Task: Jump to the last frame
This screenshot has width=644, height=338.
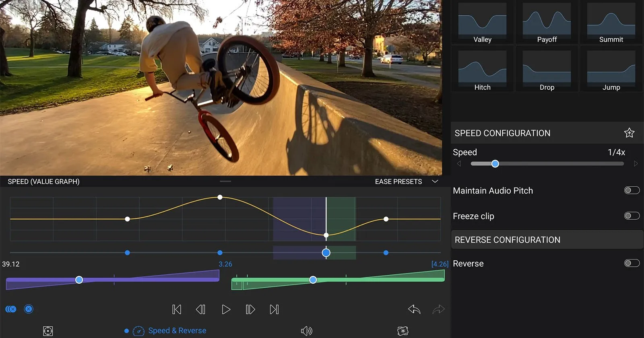Action: click(274, 309)
